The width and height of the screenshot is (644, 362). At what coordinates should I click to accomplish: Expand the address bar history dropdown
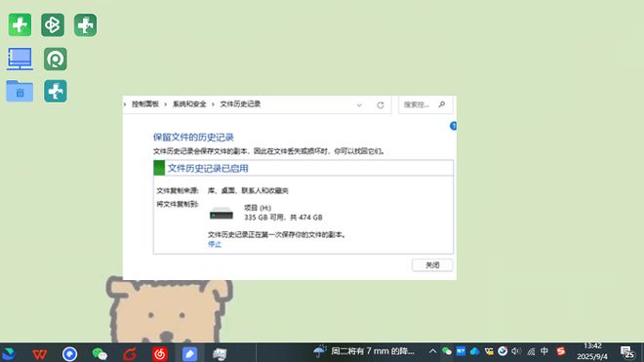(359, 105)
